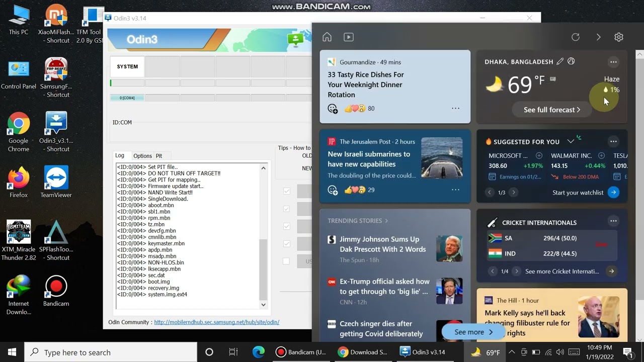The height and width of the screenshot is (362, 644).
Task: Toggle second firmware file checkbox in Odin3
Action: (x=286, y=209)
